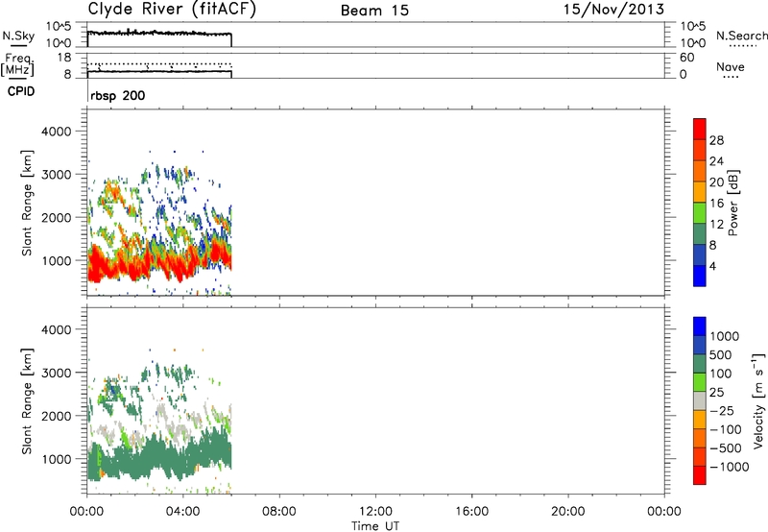Click the 'Freq. [MHz]' axis label
Viewport: 768px width, 532px height.
17,64
